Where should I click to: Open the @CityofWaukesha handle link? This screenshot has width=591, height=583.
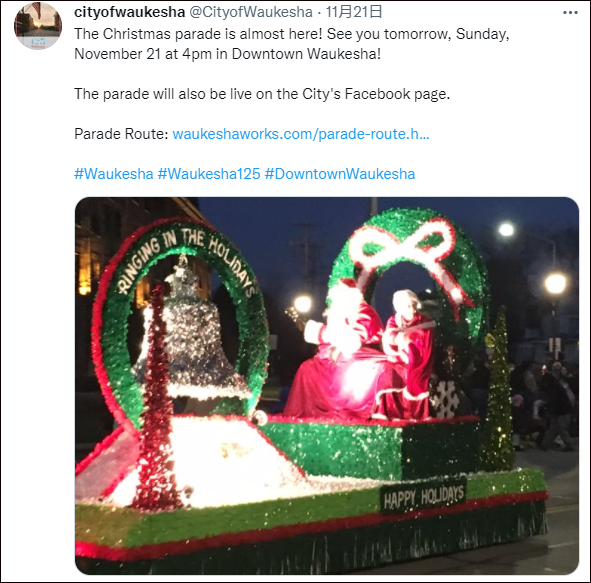pyautogui.click(x=251, y=12)
